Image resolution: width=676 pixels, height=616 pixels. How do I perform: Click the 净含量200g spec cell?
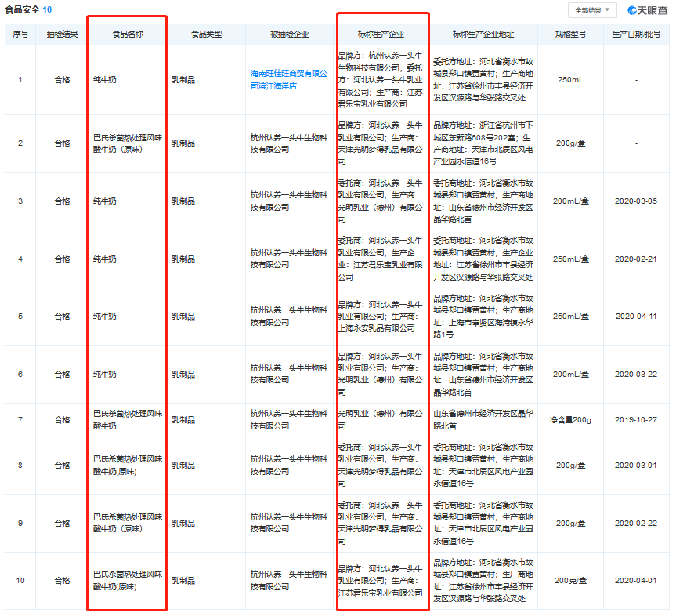570,420
